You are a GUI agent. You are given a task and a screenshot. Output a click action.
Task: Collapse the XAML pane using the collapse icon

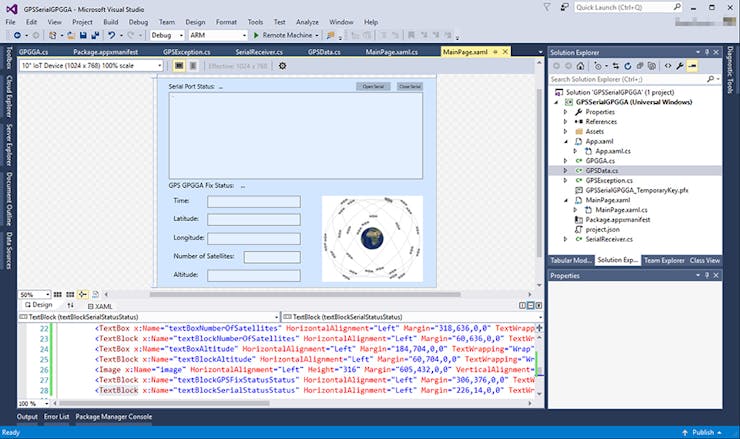click(x=538, y=305)
